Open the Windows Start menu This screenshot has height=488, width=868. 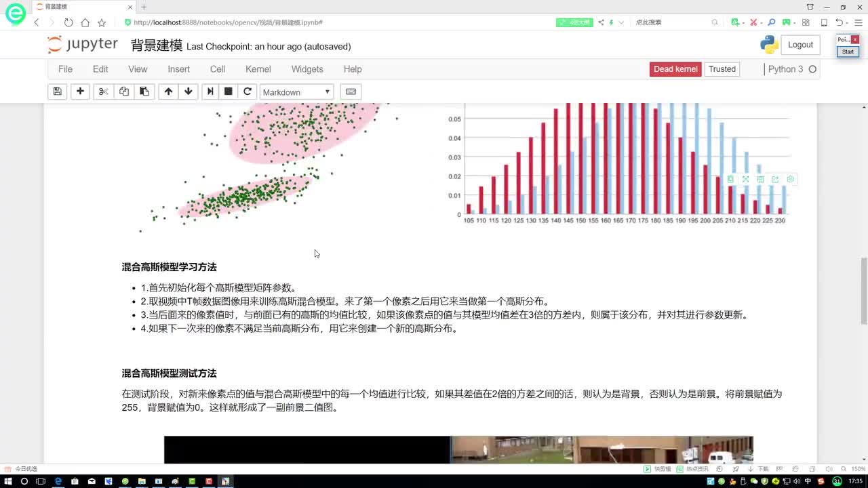[7, 481]
